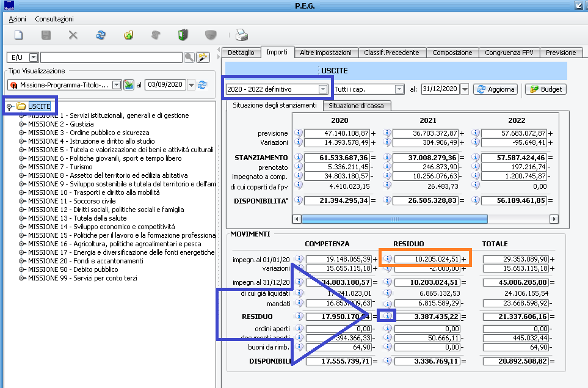Select MISSIONE 11 - Soccorso civile
This screenshot has width=588, height=388.
(72, 201)
